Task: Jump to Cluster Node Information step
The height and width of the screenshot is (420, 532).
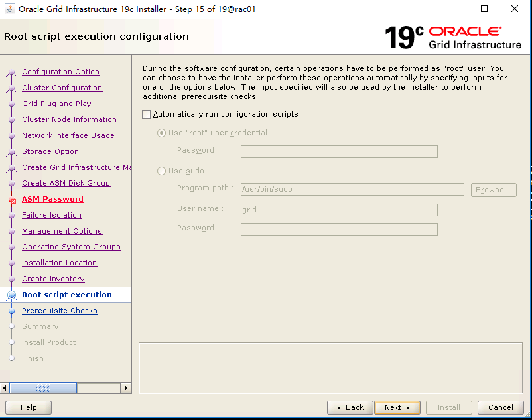Action: [x=69, y=119]
